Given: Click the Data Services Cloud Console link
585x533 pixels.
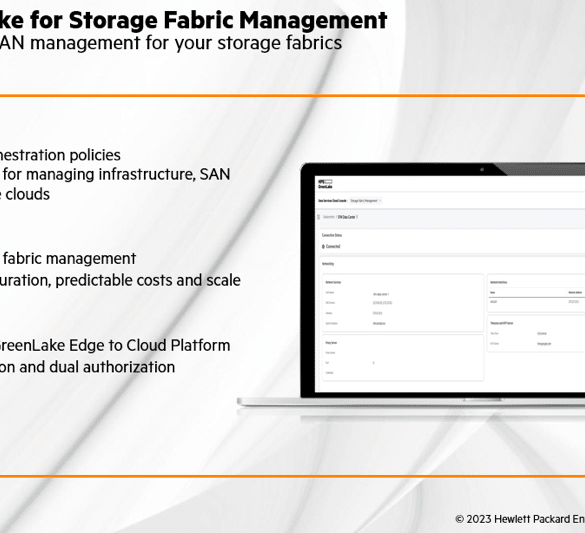Looking at the screenshot, I should point(332,201).
